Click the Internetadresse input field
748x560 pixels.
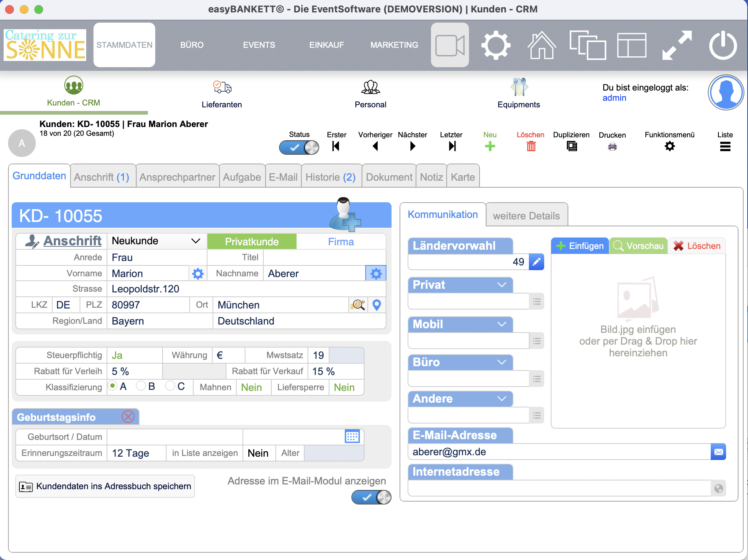pyautogui.click(x=559, y=488)
